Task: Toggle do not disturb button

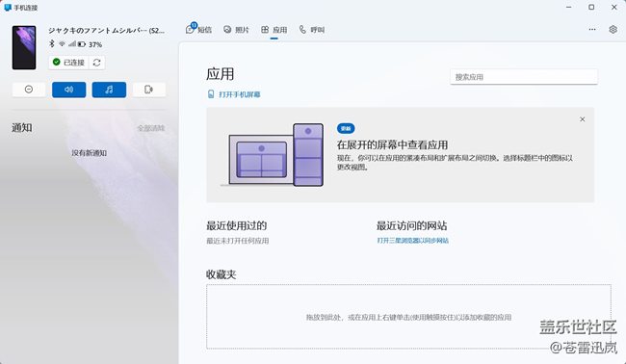Action: [x=29, y=90]
